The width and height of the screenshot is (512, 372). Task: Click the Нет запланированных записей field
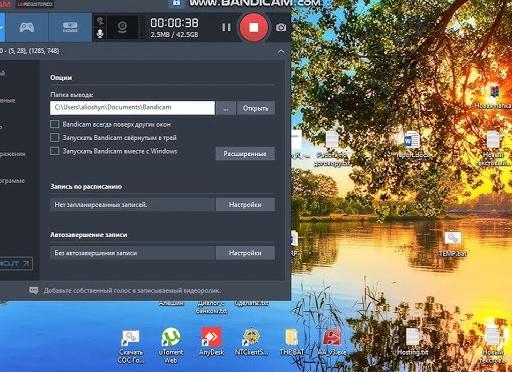point(132,204)
